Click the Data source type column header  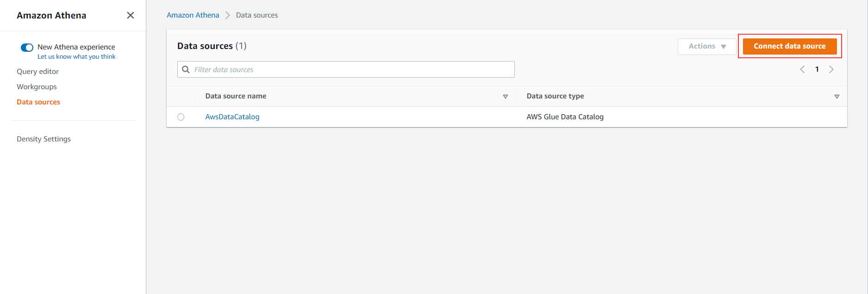pyautogui.click(x=555, y=96)
